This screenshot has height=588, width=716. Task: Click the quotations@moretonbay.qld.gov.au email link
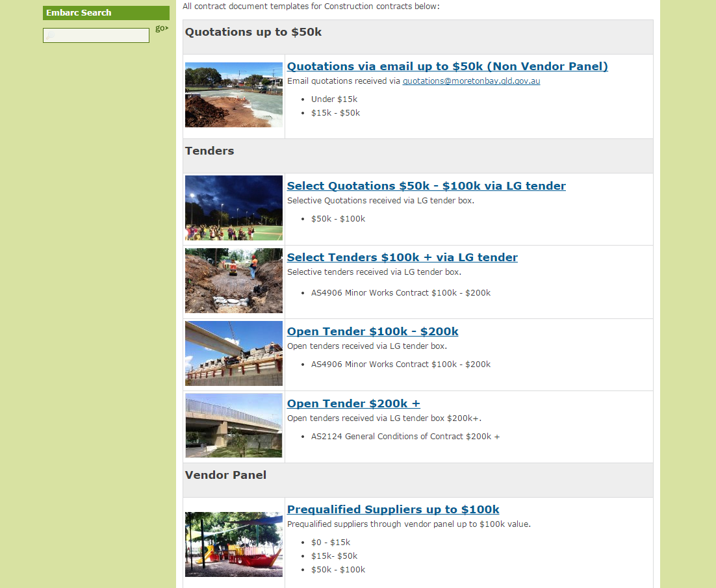[471, 81]
